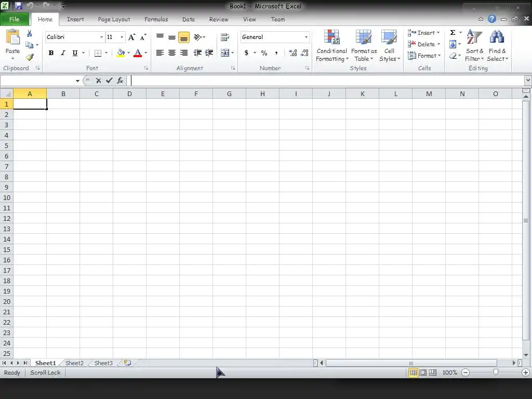
Task: Confirm entry with checkmark button
Action: click(x=109, y=81)
